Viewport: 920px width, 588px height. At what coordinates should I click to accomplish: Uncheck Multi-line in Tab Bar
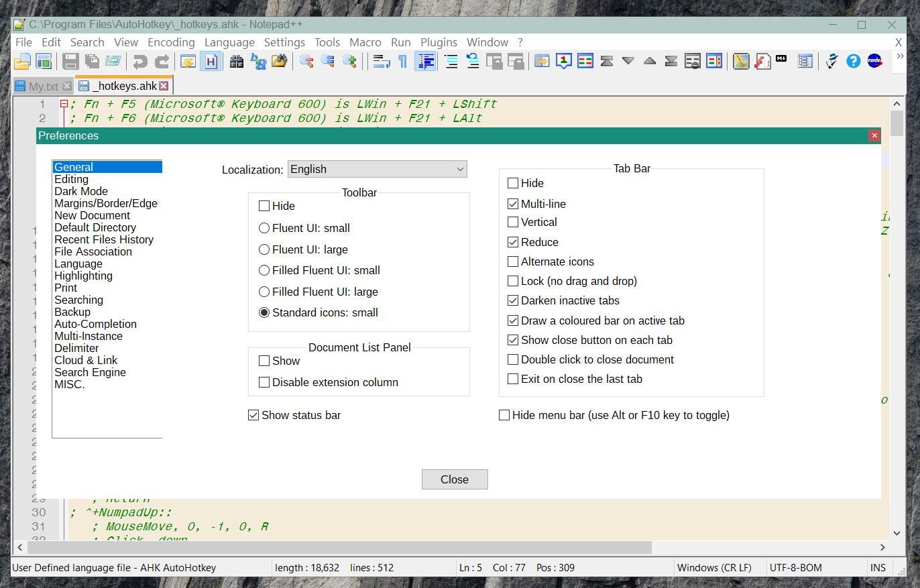[x=513, y=204]
